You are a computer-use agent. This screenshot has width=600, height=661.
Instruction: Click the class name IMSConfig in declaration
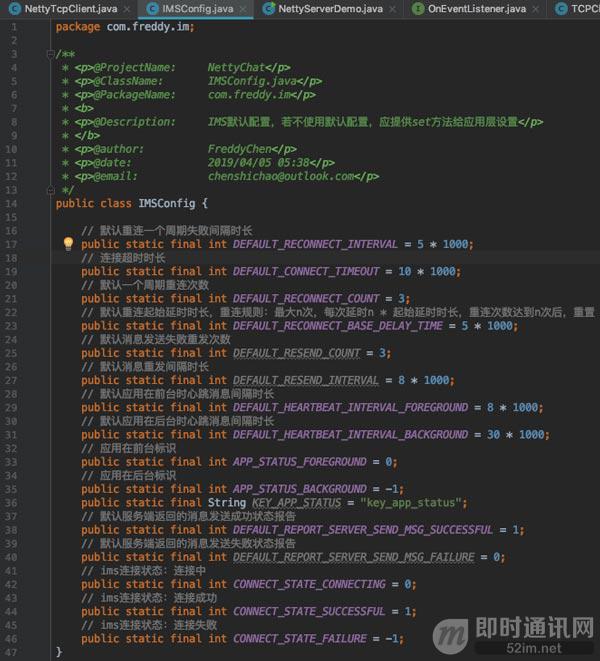pyautogui.click(x=167, y=204)
